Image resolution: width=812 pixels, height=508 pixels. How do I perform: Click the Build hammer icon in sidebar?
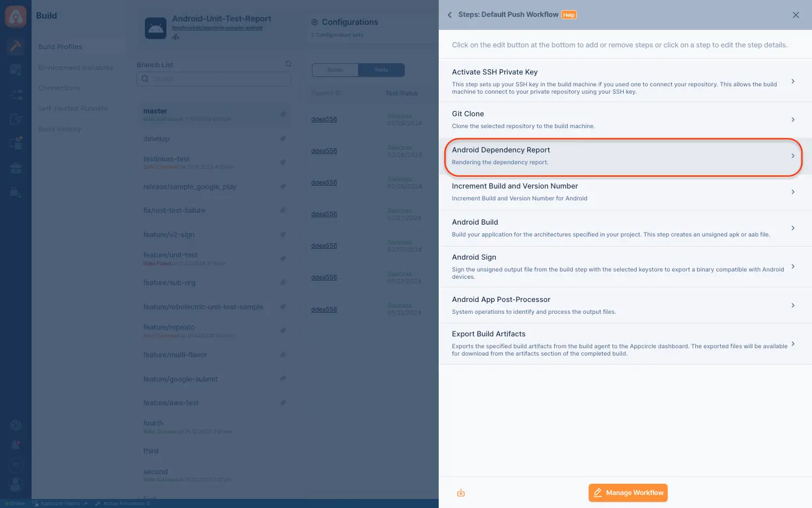coord(16,46)
